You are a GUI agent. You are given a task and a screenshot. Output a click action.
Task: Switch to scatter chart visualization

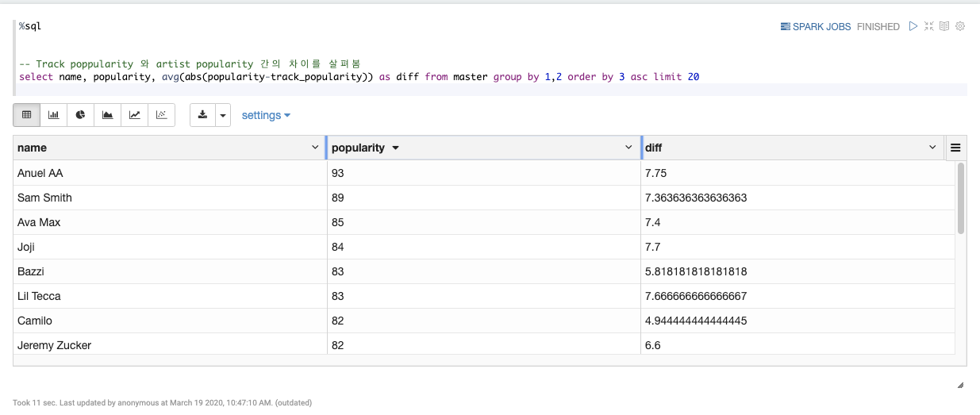click(162, 115)
